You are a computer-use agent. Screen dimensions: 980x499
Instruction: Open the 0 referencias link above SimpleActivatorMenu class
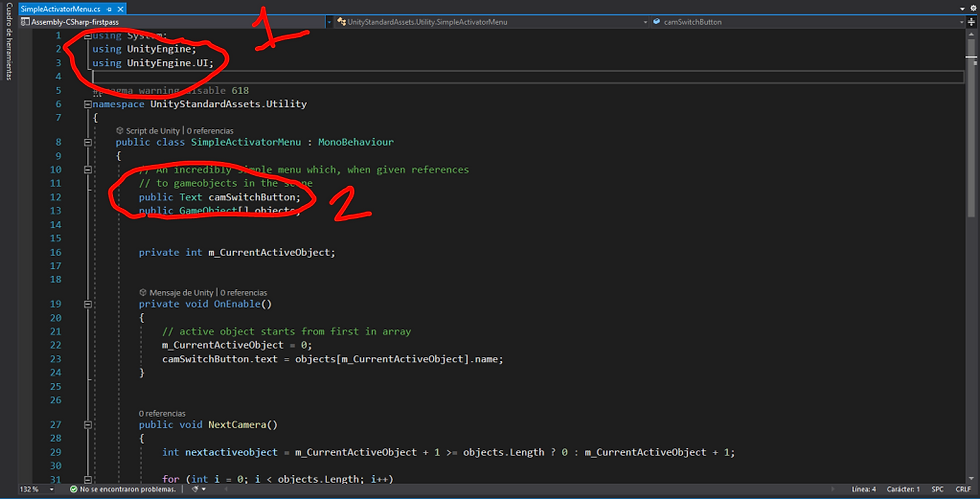tap(210, 131)
